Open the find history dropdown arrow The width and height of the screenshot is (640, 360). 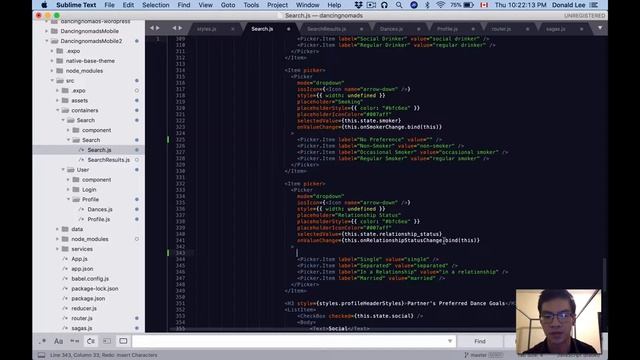click(450, 341)
